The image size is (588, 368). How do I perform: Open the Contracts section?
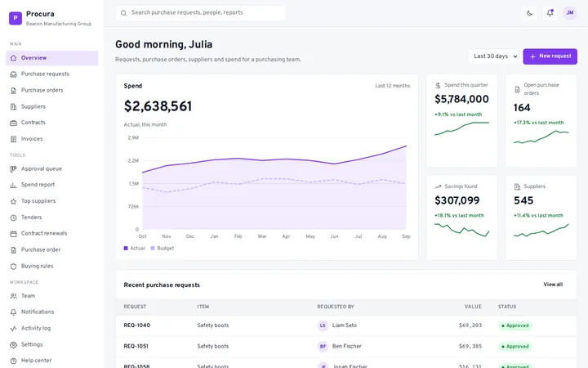pos(52,123)
